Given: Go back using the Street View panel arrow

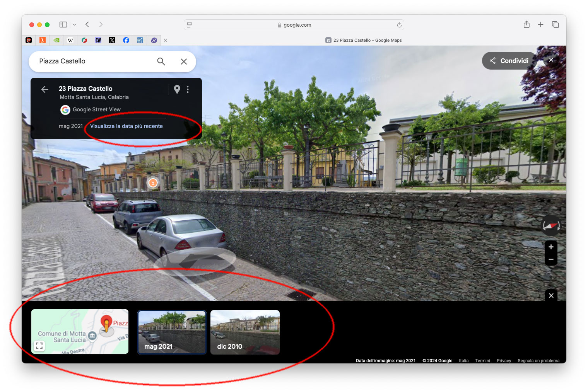Looking at the screenshot, I should [45, 89].
